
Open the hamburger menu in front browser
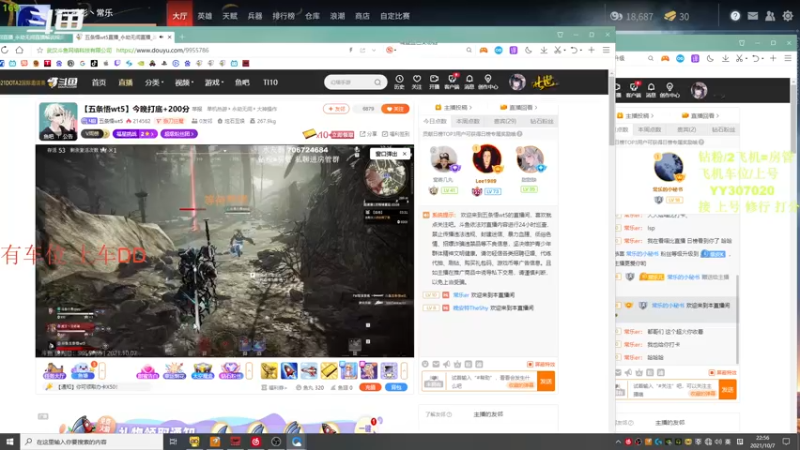click(x=606, y=50)
